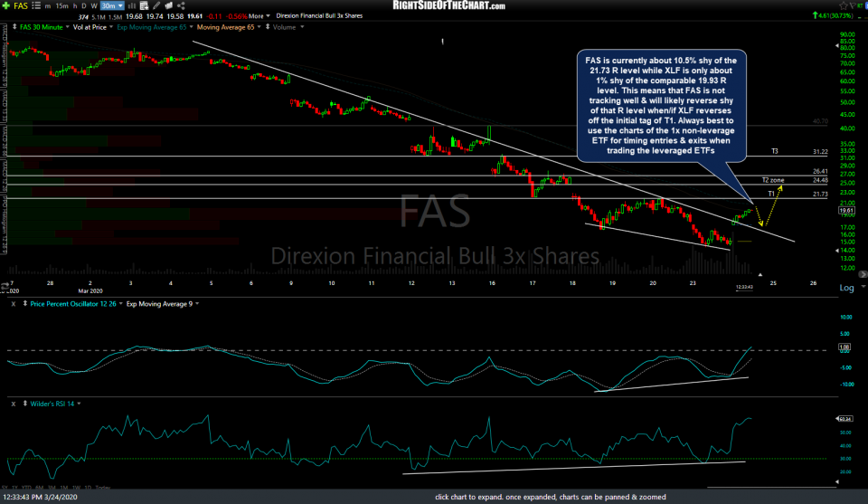
Task: Select the pencil drawing tools icon
Action: (x=156, y=5)
